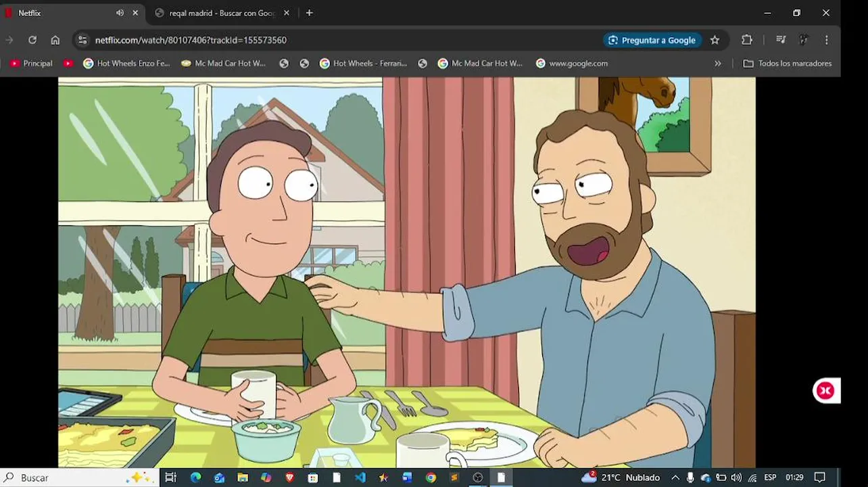Open OBS Studio from the taskbar

click(478, 478)
